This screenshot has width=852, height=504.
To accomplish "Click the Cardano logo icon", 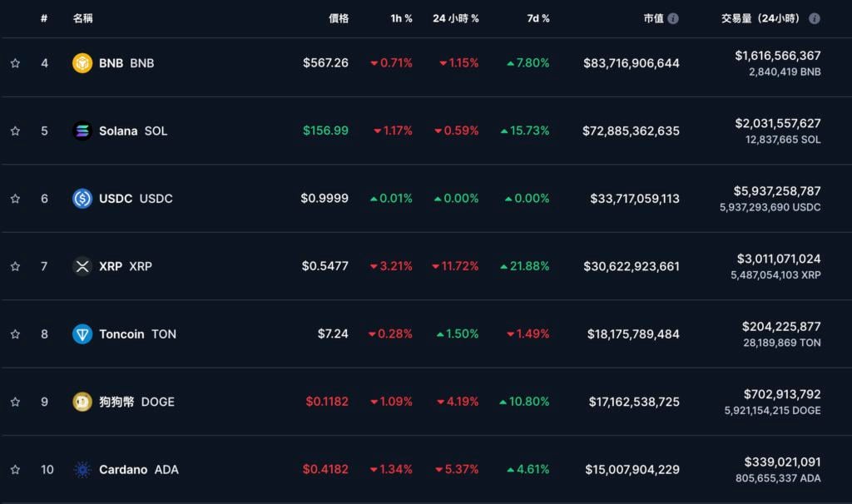I will pyautogui.click(x=82, y=470).
